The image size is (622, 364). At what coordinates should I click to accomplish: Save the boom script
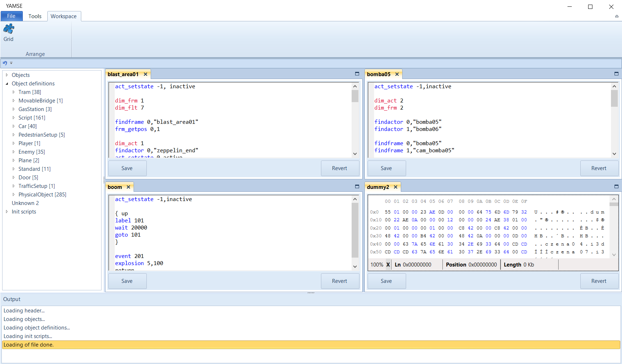(x=127, y=281)
